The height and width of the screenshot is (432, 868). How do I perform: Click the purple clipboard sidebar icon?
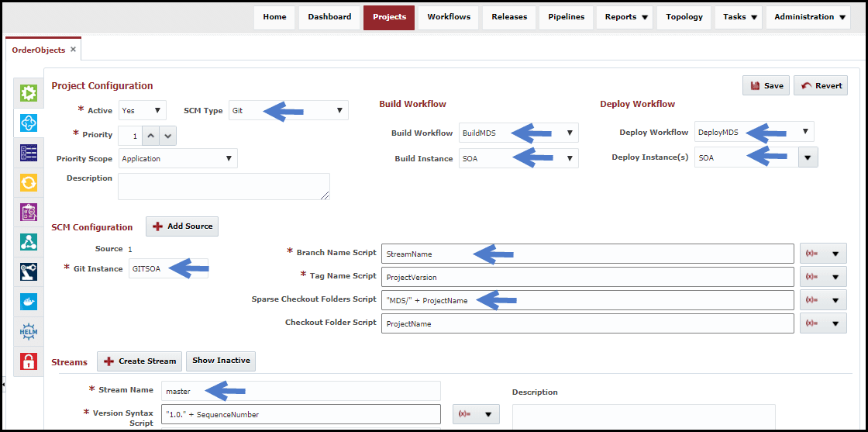(28, 213)
